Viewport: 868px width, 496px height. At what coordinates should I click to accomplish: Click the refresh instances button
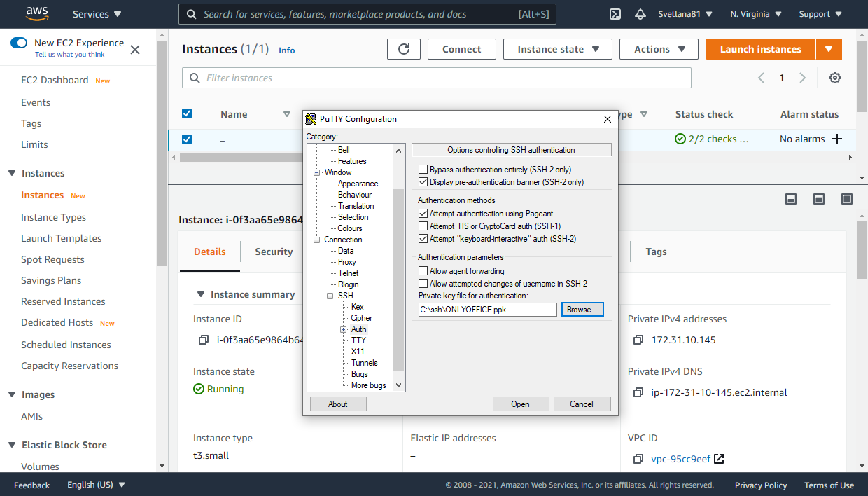[404, 49]
